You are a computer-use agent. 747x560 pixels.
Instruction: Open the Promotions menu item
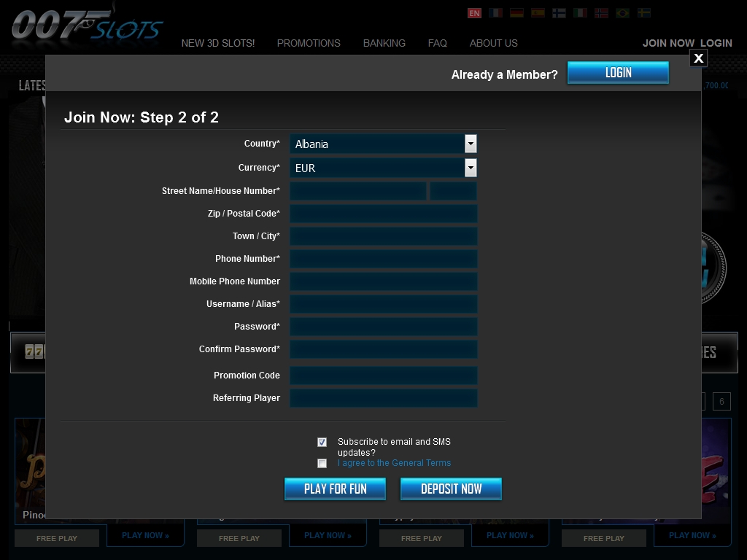[309, 43]
